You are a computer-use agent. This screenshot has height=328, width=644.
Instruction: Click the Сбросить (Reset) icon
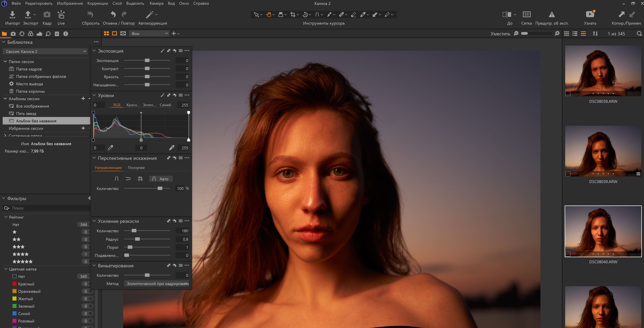90,14
